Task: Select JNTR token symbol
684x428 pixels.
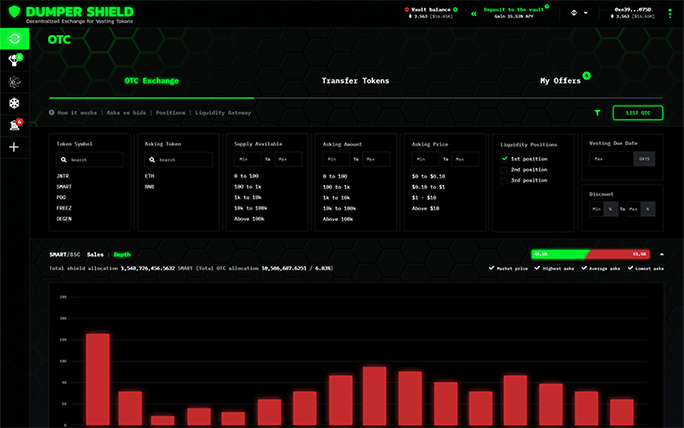Action: coord(62,176)
